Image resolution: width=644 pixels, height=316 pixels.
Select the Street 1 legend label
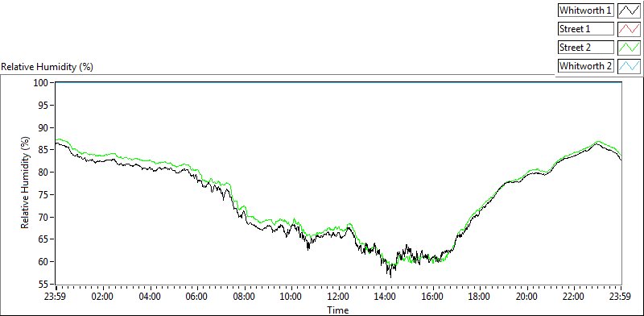coord(586,29)
